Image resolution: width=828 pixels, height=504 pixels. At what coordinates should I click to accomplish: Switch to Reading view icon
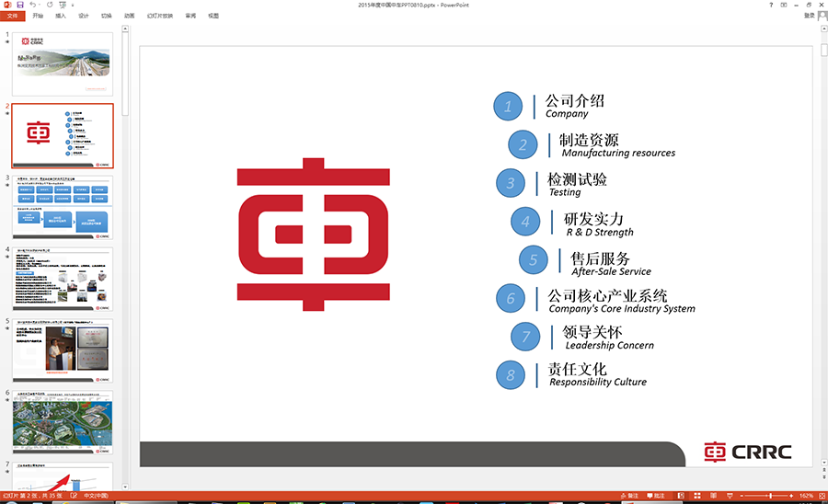tap(713, 496)
